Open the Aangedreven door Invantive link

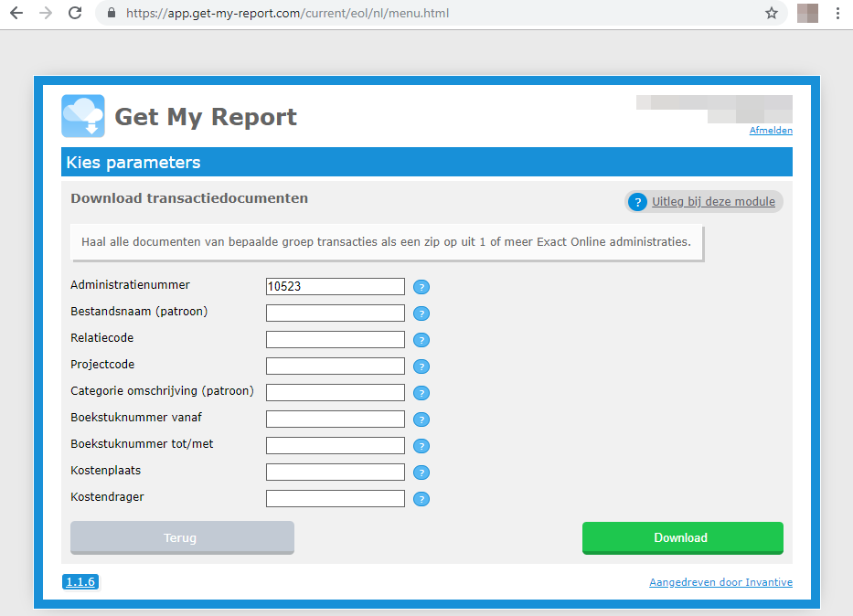coord(720,582)
